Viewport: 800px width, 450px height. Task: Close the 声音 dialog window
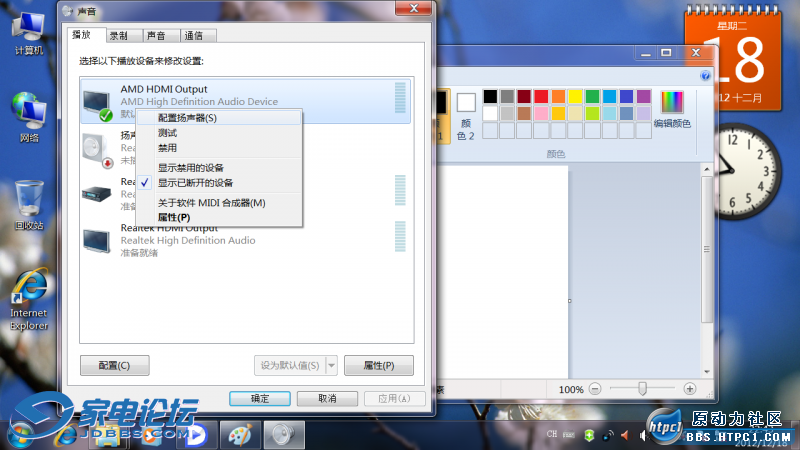pyautogui.click(x=414, y=8)
